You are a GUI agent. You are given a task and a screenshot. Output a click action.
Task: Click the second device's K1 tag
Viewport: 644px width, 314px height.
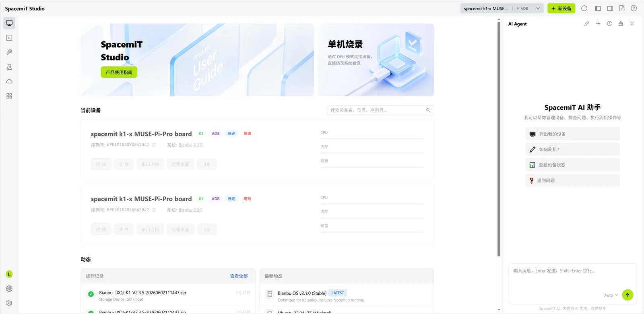click(201, 199)
